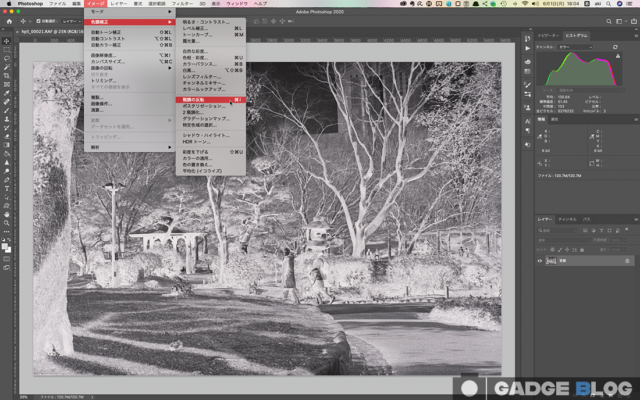Screen dimensions: 640x400
Task: Open the layer blend mode dropdown
Action: point(564,240)
